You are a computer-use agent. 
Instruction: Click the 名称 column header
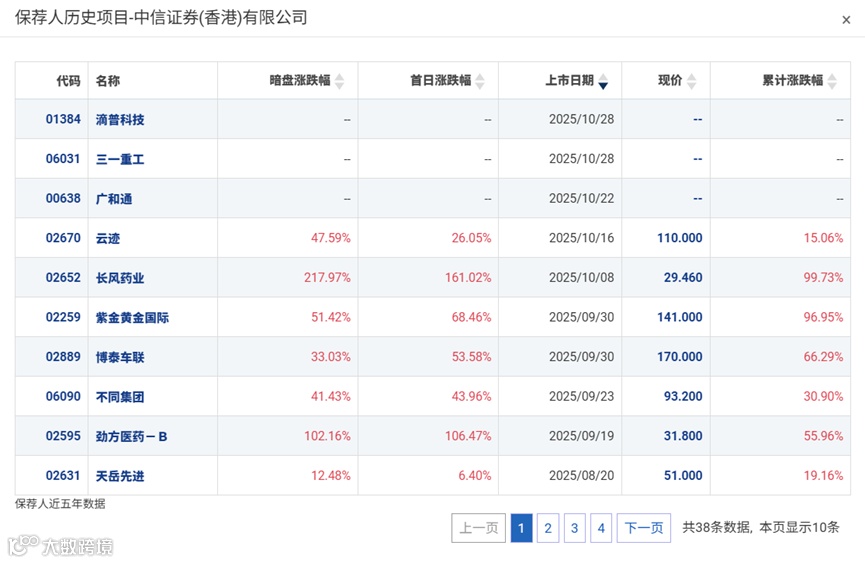(108, 81)
